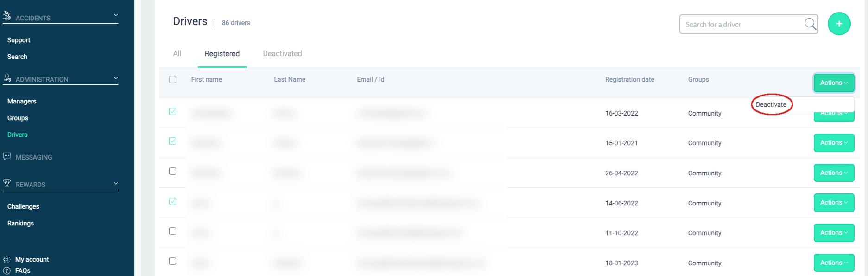Click the Search for a driver field
868x276 pixels.
click(741, 24)
